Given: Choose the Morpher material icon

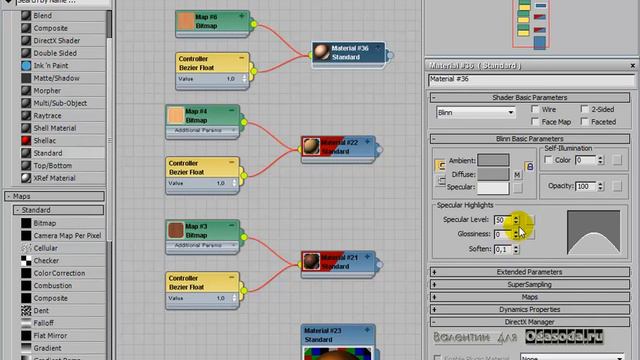Looking at the screenshot, I should [x=26, y=91].
